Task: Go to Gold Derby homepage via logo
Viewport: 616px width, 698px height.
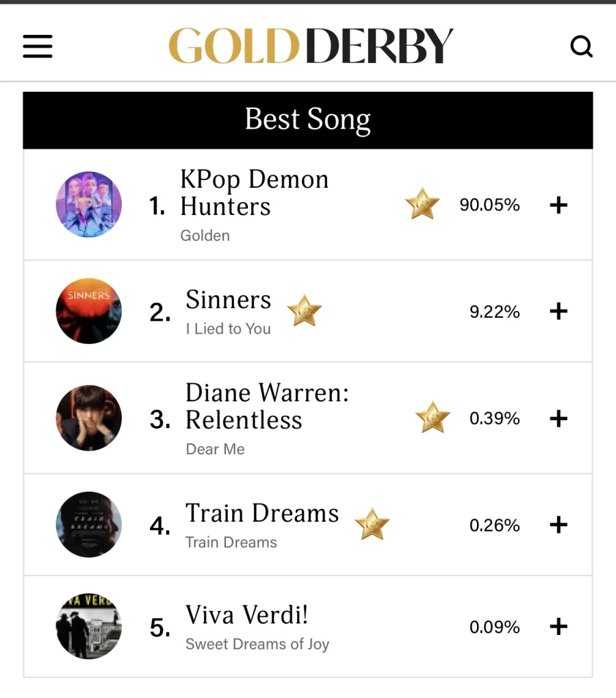Action: (311, 46)
